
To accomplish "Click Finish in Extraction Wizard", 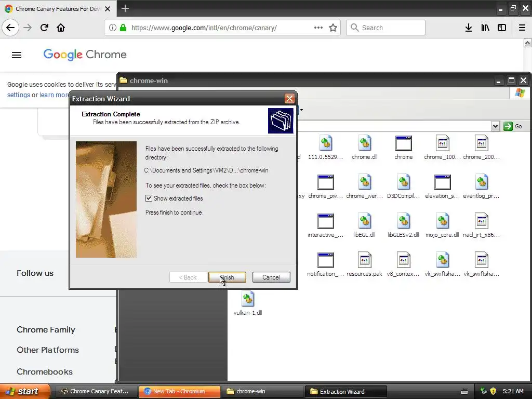I will (227, 277).
